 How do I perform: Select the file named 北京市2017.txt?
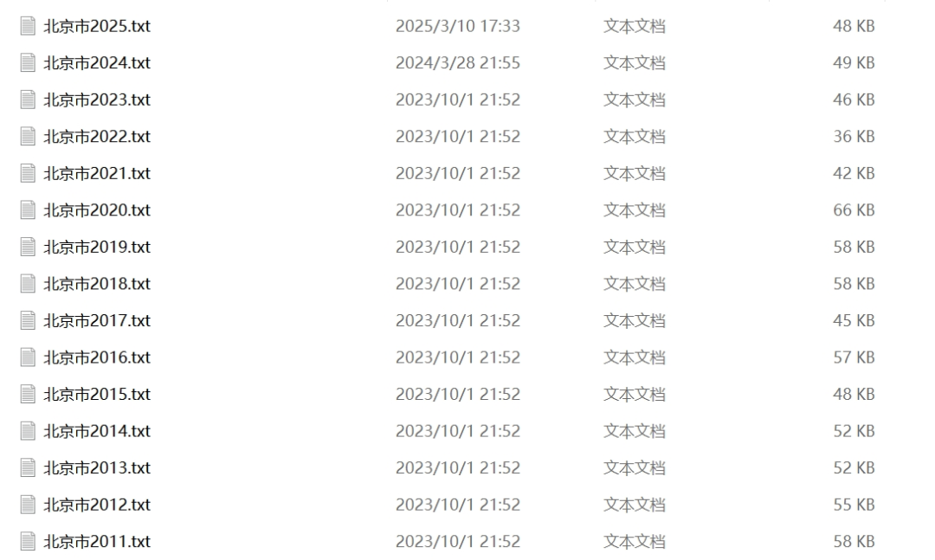[x=97, y=321]
